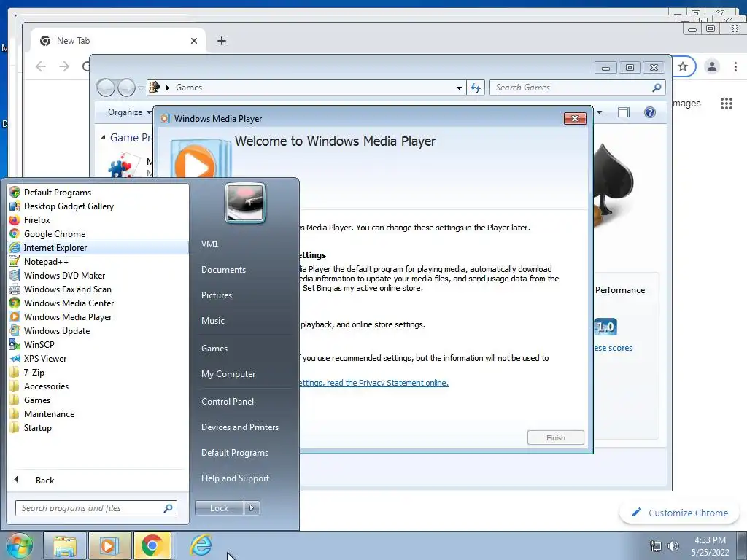Toggle preview pane in Games window
Viewport: 747px width, 560px height.
point(623,112)
